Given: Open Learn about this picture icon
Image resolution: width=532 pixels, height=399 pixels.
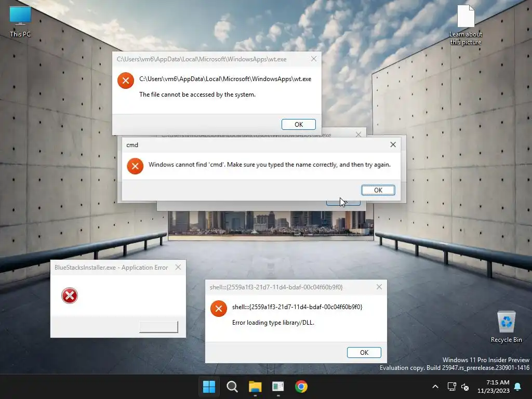Looking at the screenshot, I should coord(465,24).
